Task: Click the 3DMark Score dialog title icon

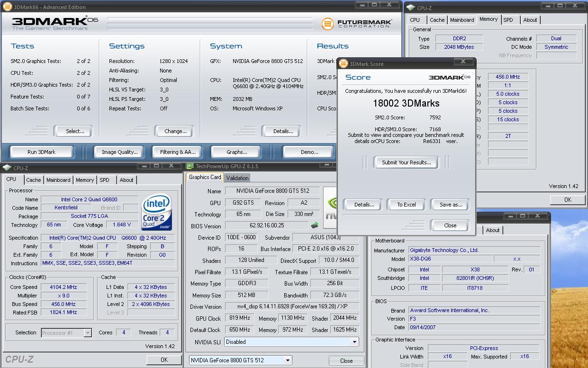Action: point(344,63)
